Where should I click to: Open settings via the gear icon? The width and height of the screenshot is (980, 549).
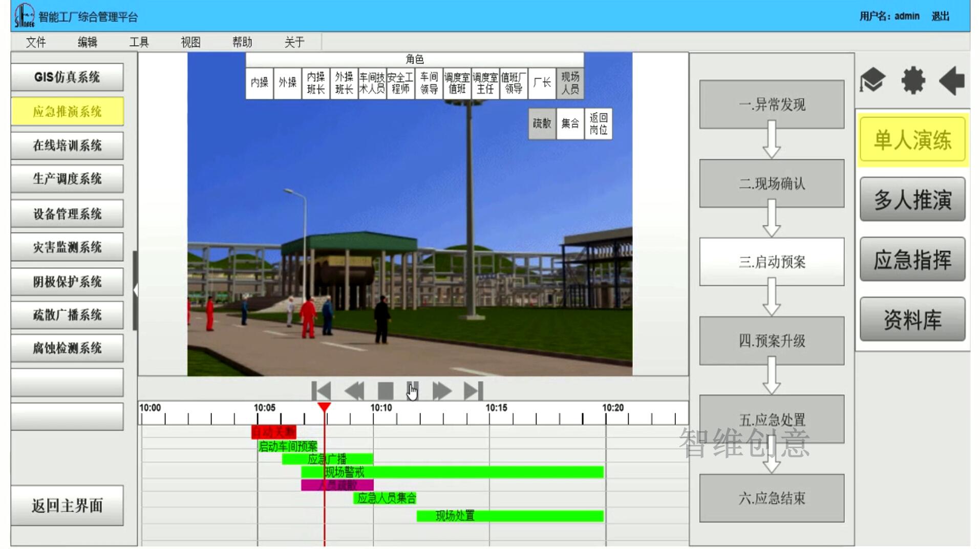click(x=913, y=80)
